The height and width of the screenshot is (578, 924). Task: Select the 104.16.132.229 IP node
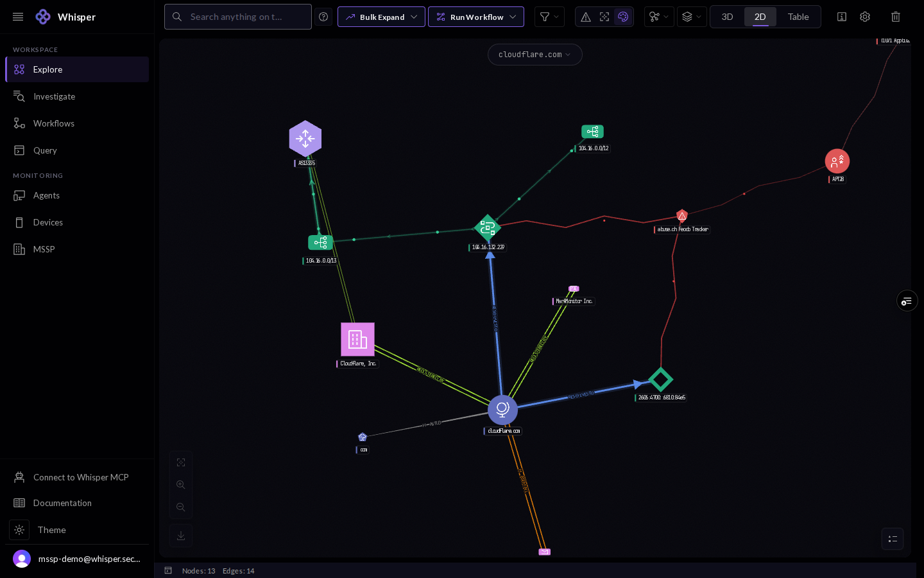[488, 228]
